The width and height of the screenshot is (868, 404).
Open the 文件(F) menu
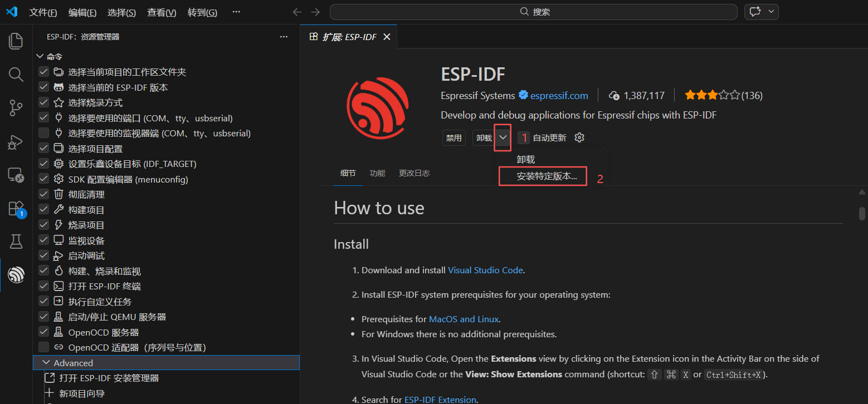[x=43, y=12]
